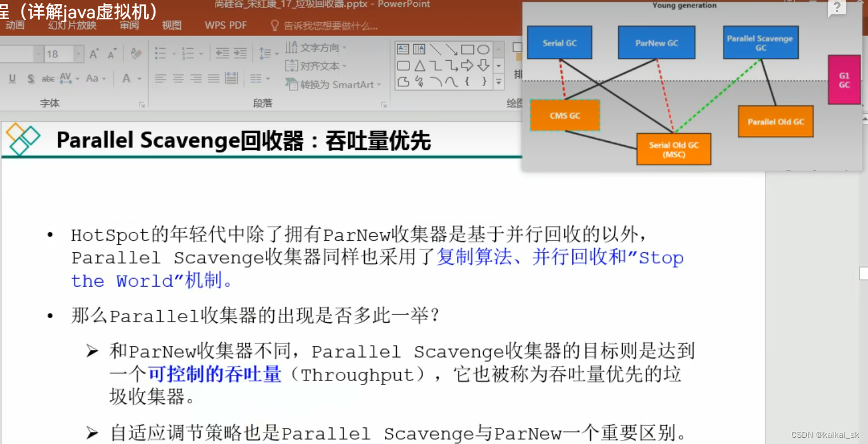The height and width of the screenshot is (444, 868).
Task: Justify the paragraph text
Action: [214, 78]
